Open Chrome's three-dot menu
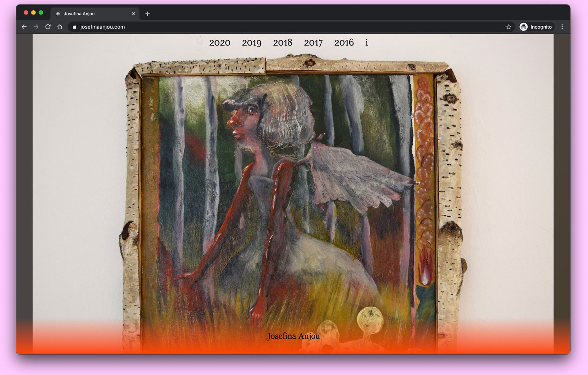This screenshot has width=588, height=375. 562,27
